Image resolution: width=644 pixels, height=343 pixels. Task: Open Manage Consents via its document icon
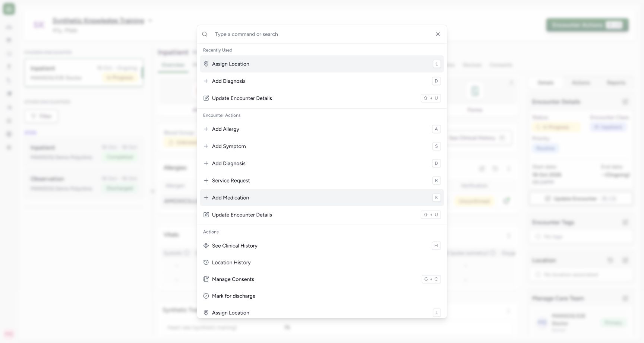point(206,279)
